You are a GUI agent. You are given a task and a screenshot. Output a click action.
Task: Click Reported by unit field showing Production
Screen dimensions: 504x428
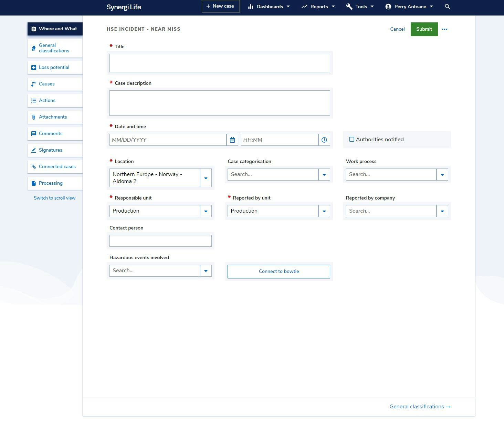pyautogui.click(x=273, y=211)
